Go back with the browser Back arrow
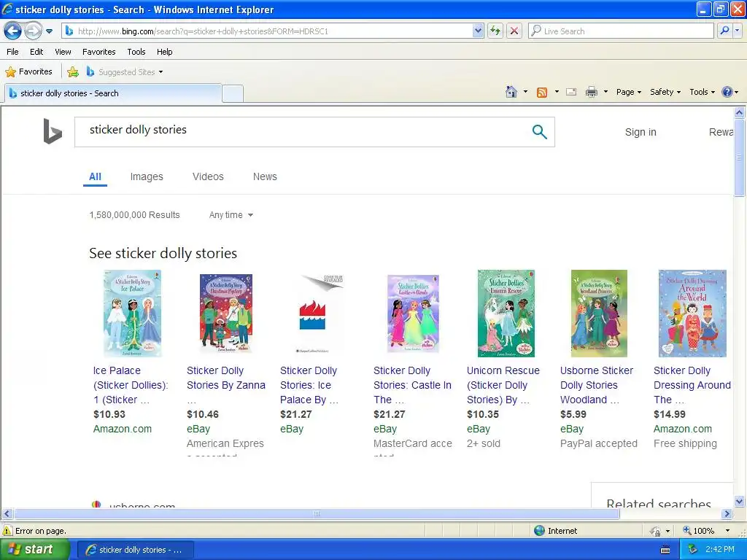 coord(13,31)
